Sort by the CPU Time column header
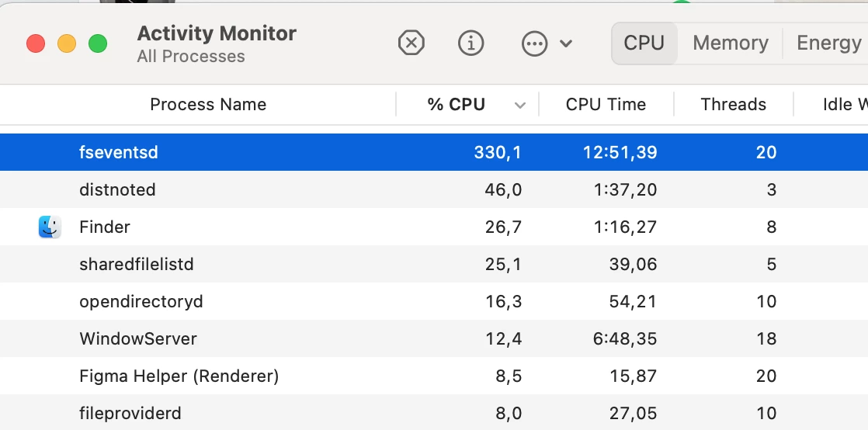 coord(606,105)
